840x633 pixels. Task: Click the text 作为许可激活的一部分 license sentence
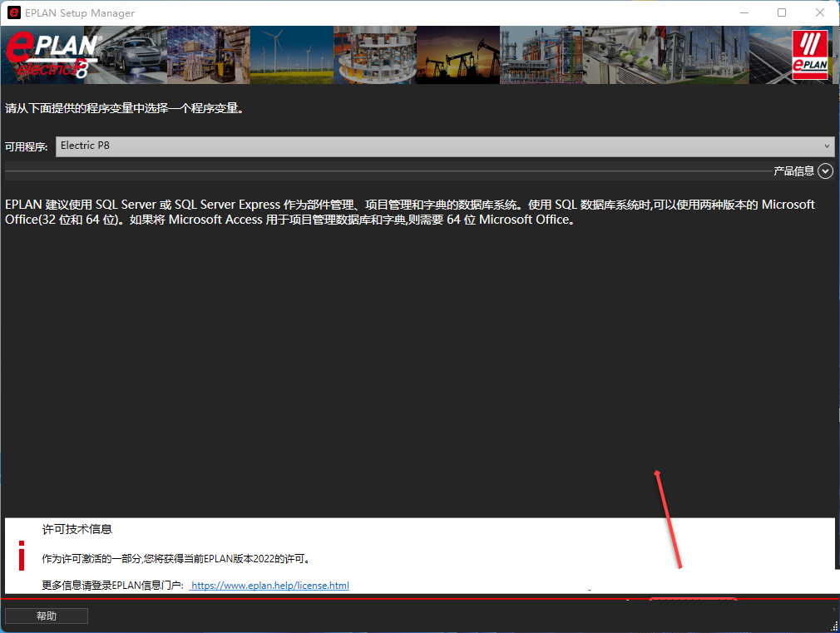coord(176,558)
